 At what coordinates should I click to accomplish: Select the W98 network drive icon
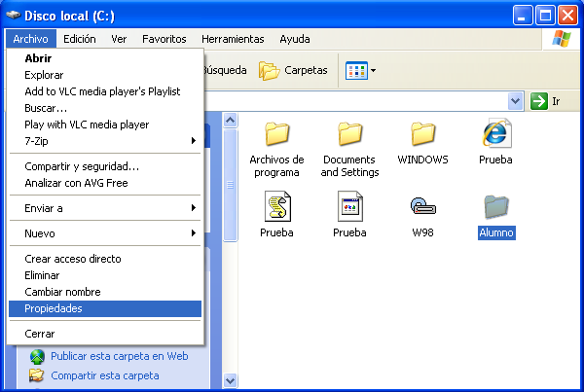coord(422,207)
